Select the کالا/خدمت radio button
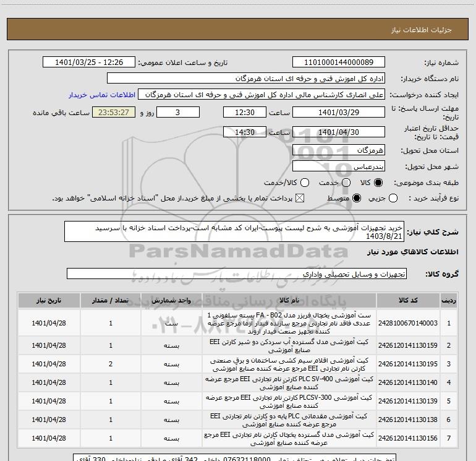Screen dimensions: 476x461 [x=305, y=183]
